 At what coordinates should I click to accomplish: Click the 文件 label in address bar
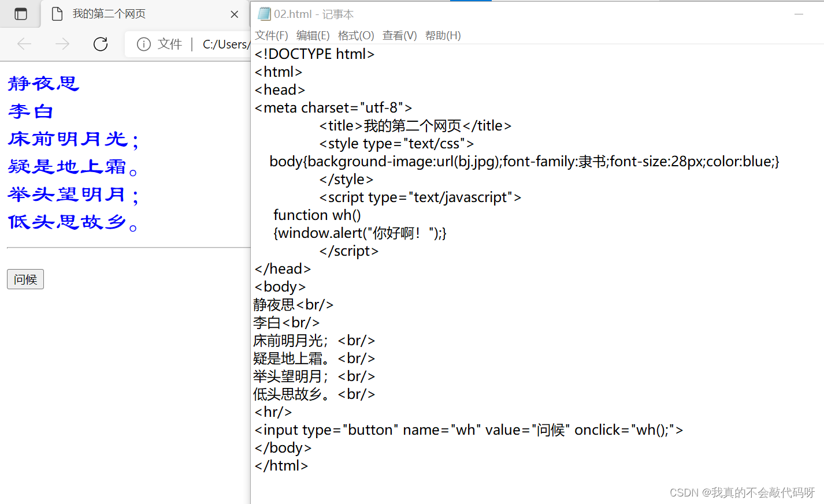tap(170, 44)
